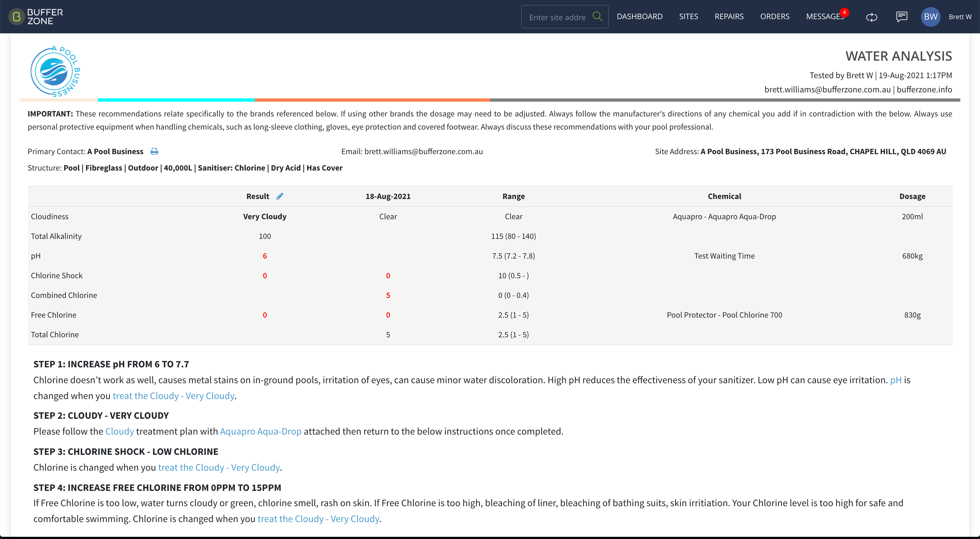Click the Chlorine Shock row label

tap(57, 276)
